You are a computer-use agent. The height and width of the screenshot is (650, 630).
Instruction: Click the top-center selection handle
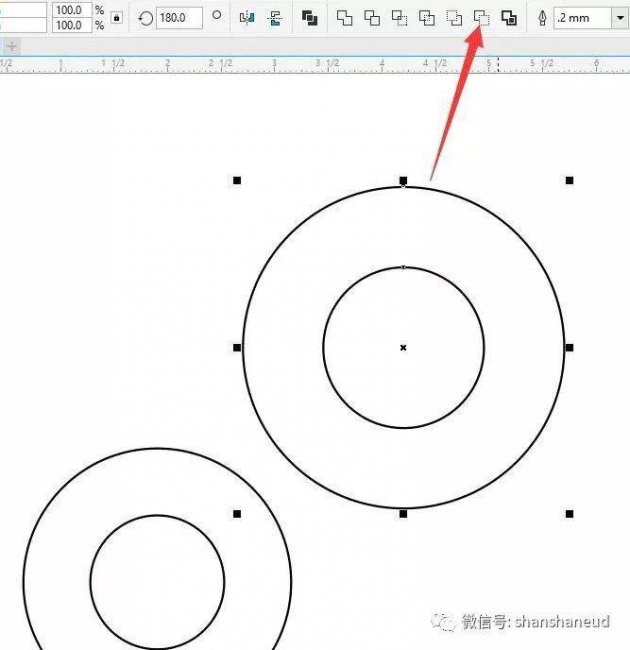coord(403,180)
